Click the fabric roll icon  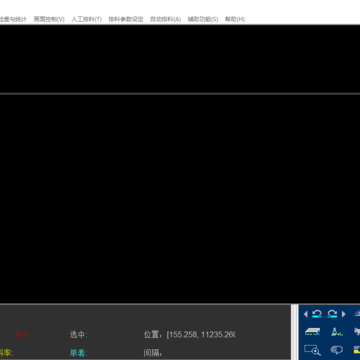[337, 350]
